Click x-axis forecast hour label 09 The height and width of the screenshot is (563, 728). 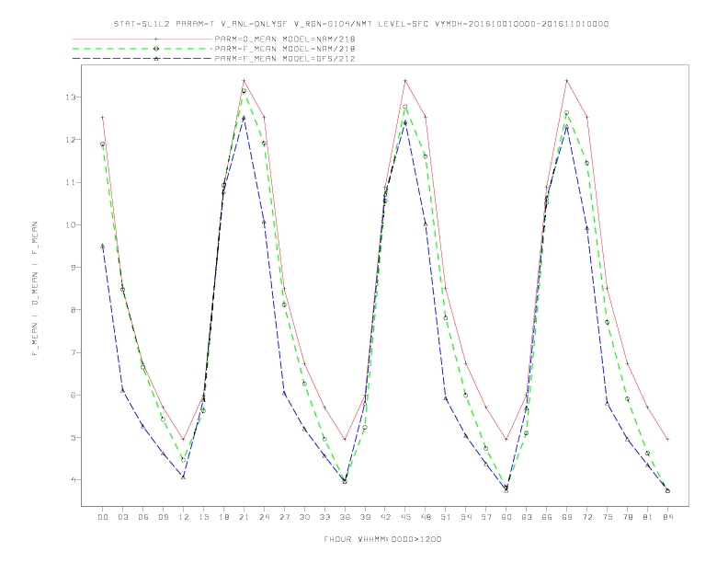[x=163, y=517]
